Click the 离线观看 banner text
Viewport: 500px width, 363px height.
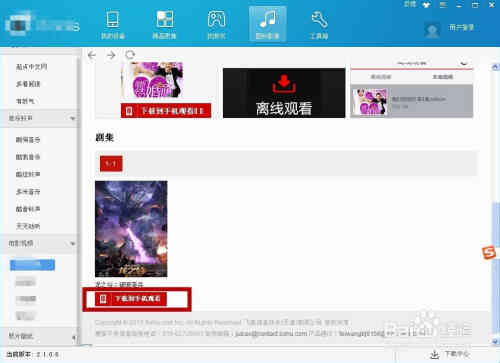tap(284, 108)
